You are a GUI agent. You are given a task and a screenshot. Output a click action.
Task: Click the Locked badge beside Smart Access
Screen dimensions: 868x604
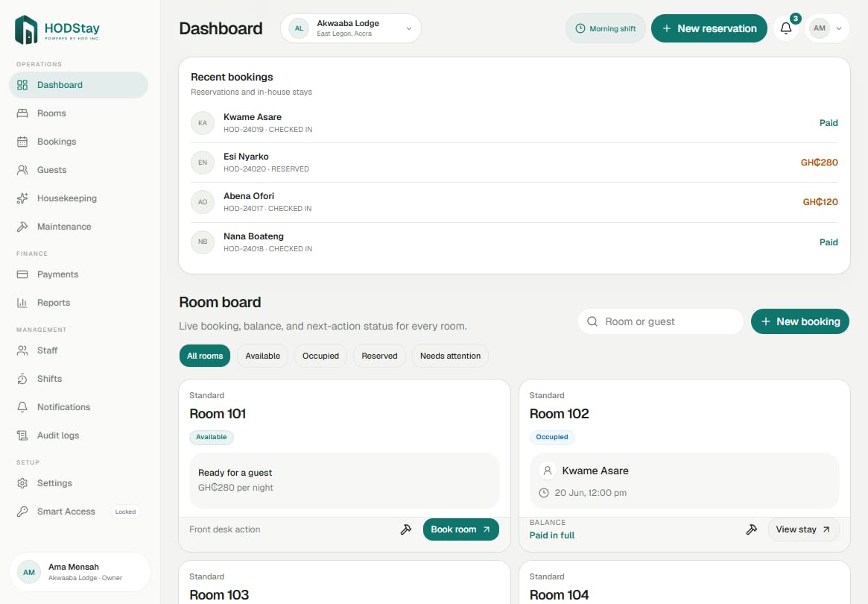coord(125,512)
